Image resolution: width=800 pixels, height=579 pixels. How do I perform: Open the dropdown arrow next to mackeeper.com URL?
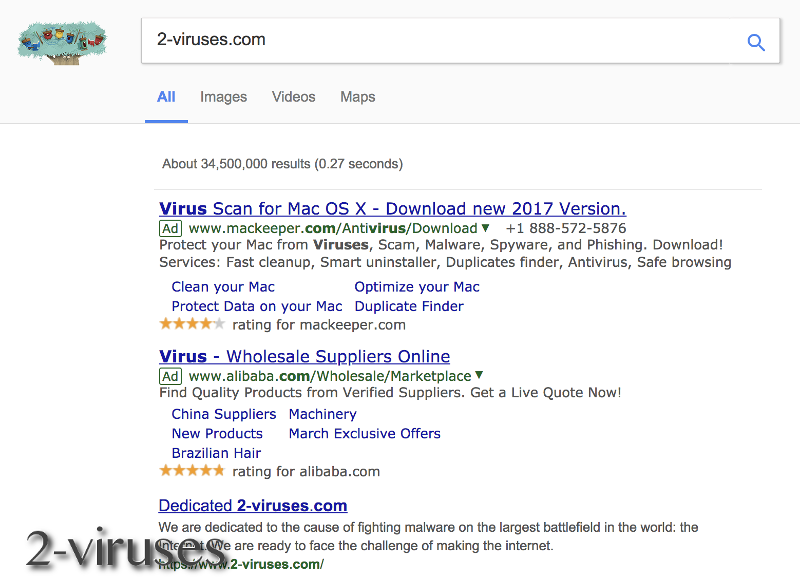(x=487, y=228)
